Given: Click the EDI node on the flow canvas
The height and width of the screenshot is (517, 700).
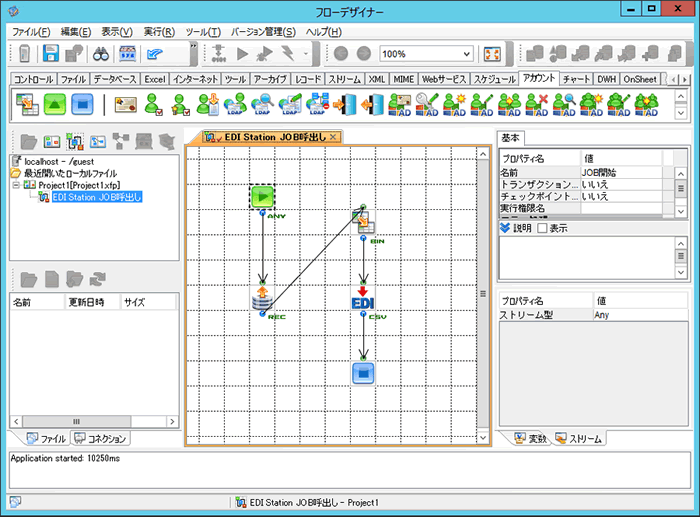Looking at the screenshot, I should pyautogui.click(x=363, y=302).
